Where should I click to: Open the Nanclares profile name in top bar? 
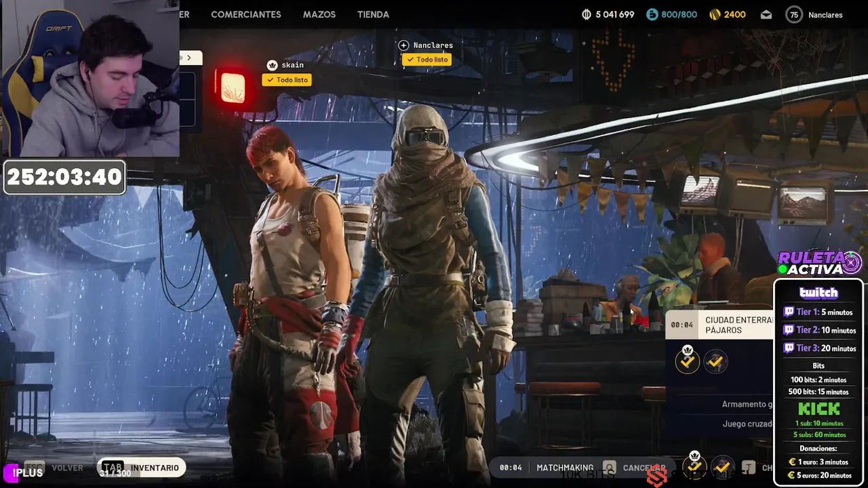[825, 15]
